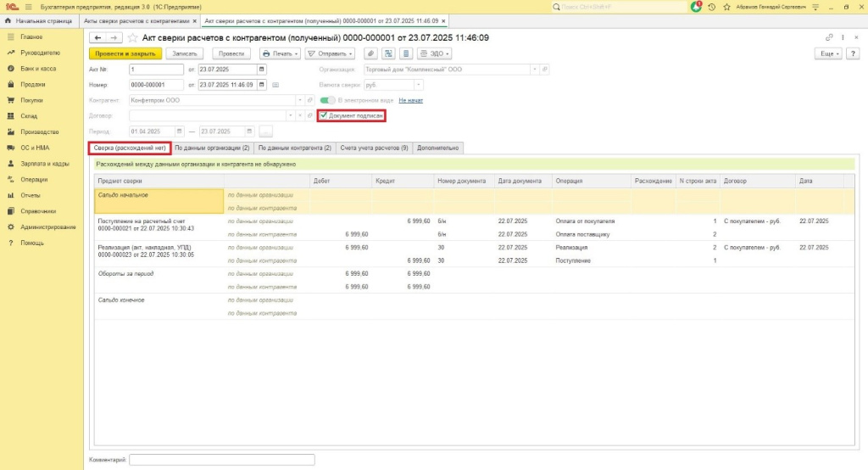
Task: Click the Не начат link
Action: click(x=410, y=100)
